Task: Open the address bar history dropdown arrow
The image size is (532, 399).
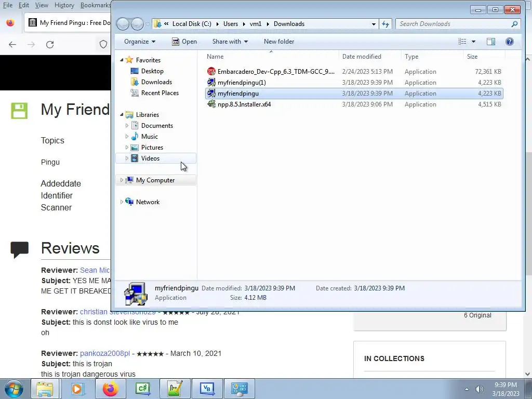Action: pyautogui.click(x=374, y=24)
